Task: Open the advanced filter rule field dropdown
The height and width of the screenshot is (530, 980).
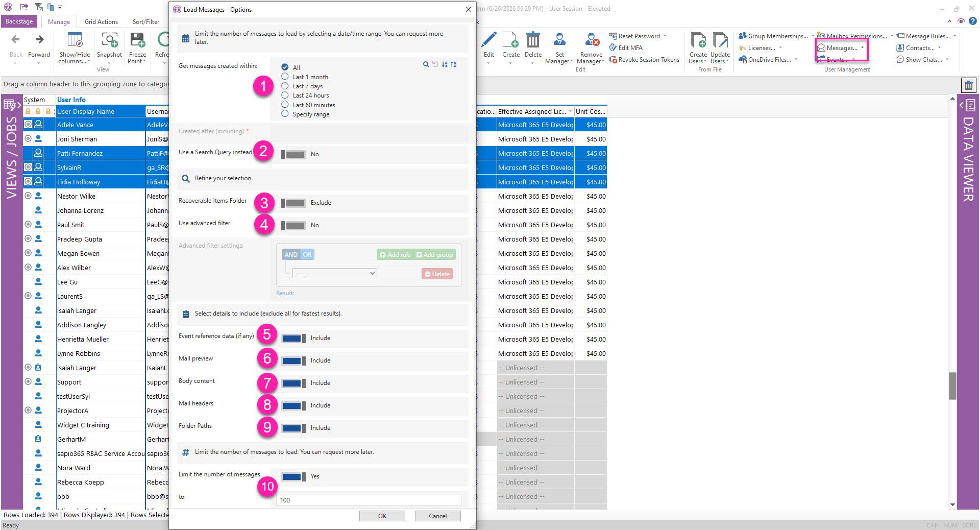Action: tap(335, 274)
